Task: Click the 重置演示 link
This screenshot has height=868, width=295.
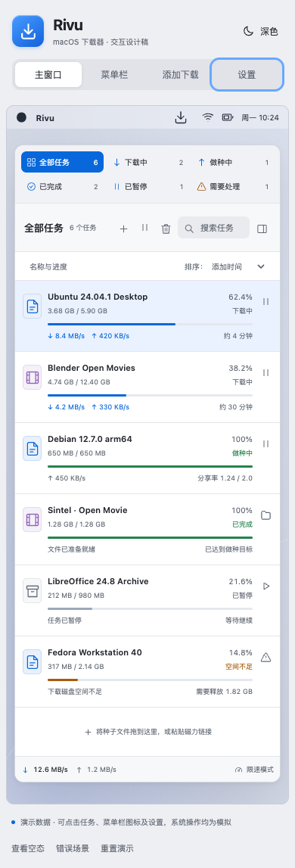Action: click(116, 848)
